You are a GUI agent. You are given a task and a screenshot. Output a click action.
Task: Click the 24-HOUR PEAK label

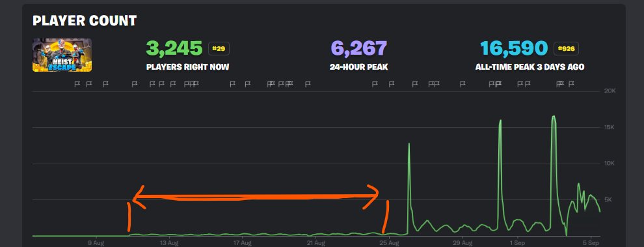358,67
